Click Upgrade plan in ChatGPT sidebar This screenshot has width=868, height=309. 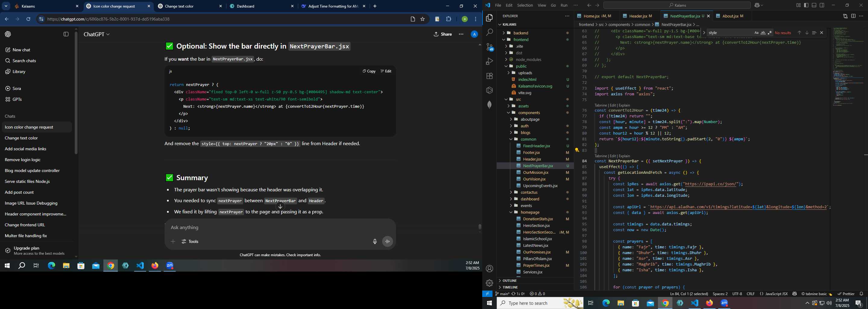(36, 250)
